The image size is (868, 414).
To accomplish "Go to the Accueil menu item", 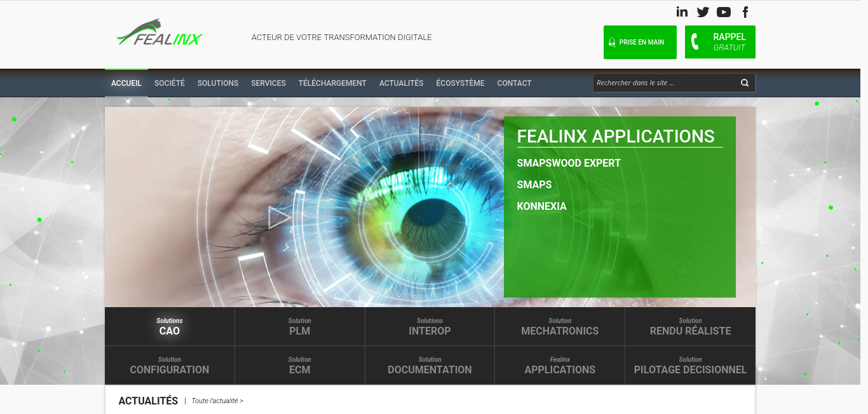I will click(x=126, y=83).
